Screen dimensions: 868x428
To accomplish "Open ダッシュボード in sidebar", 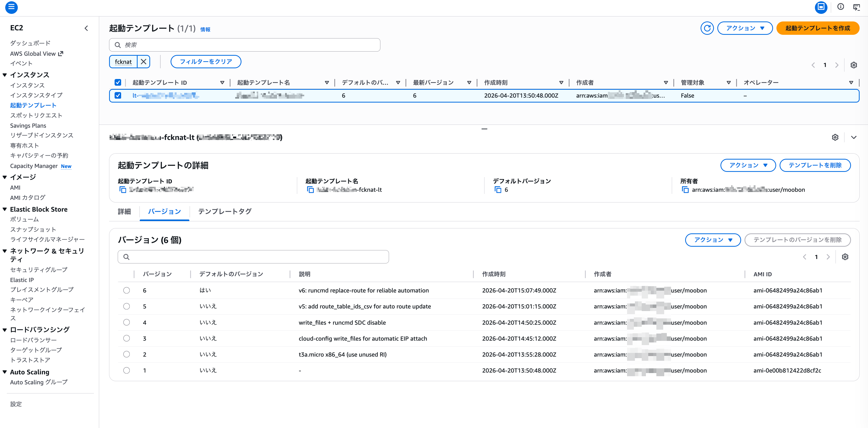I will pyautogui.click(x=30, y=43).
